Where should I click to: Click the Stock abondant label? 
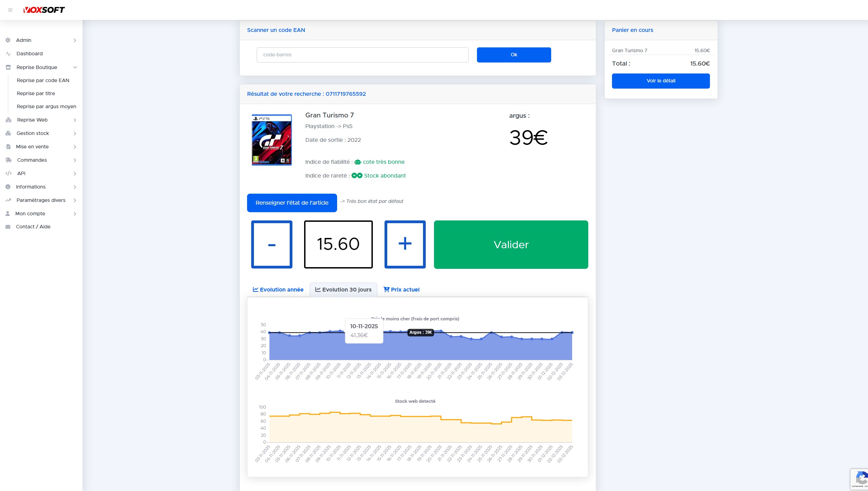tap(385, 176)
